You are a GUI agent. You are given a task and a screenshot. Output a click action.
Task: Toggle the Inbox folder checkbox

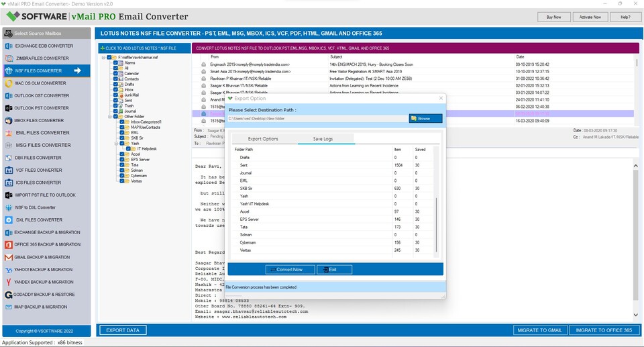tap(116, 90)
